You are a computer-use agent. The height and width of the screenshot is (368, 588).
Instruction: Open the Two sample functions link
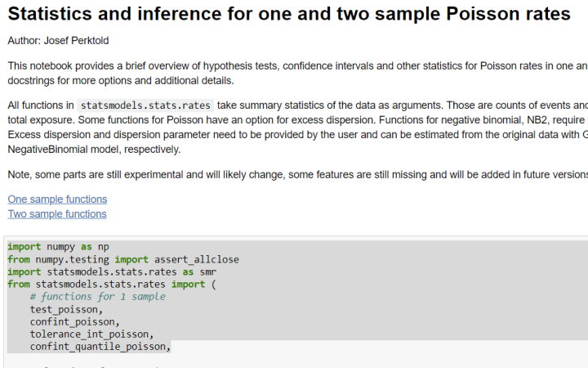tap(57, 213)
